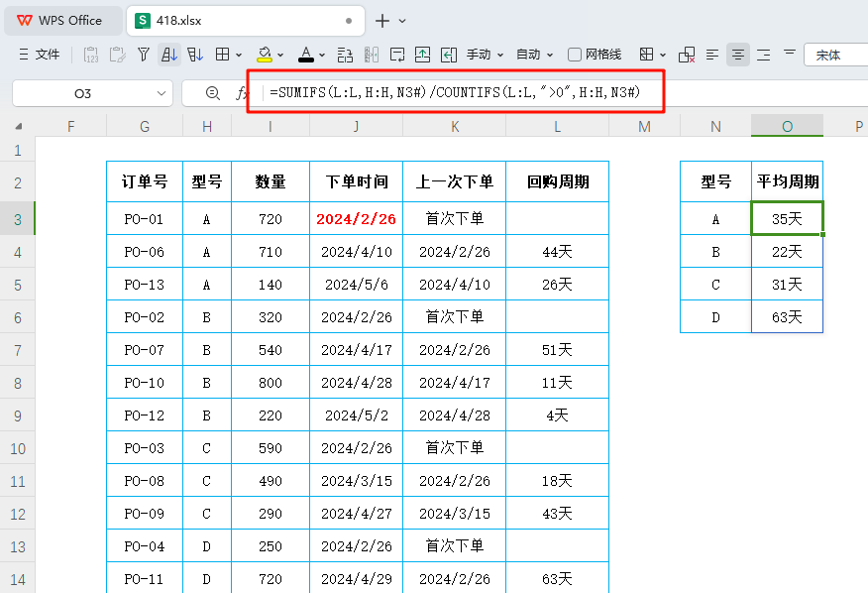Expand the font color dropdown arrow

322,55
